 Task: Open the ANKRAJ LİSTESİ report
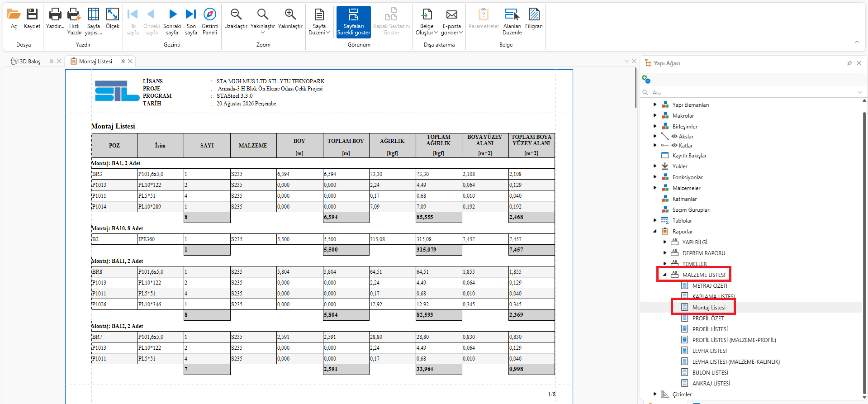coord(711,384)
